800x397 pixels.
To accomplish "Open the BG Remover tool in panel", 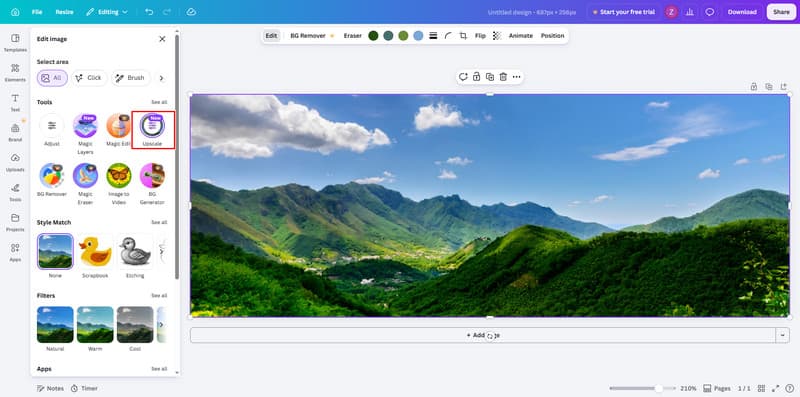I will click(x=52, y=180).
